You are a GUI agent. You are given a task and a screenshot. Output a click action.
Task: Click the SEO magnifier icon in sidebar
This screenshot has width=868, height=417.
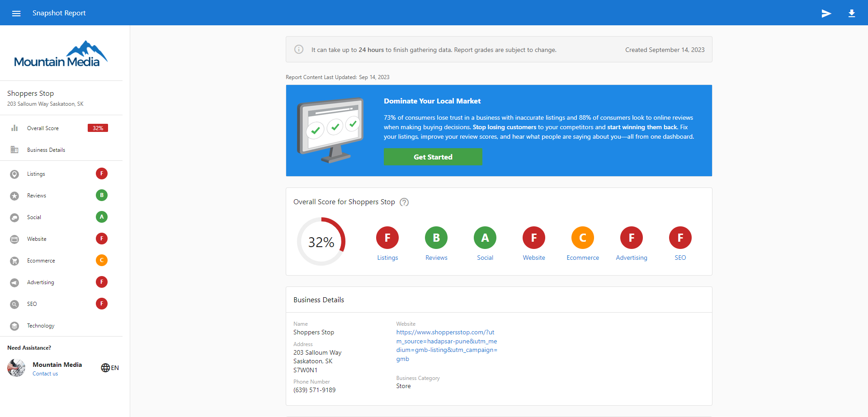(x=14, y=304)
